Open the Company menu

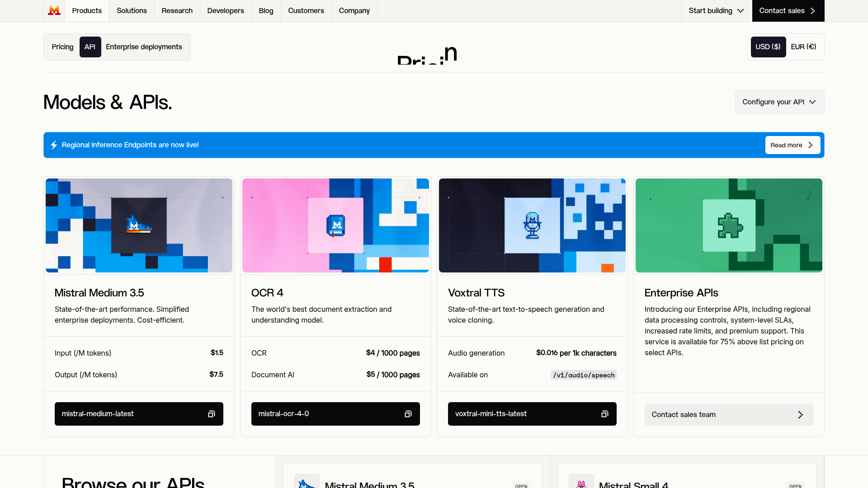pyautogui.click(x=354, y=11)
